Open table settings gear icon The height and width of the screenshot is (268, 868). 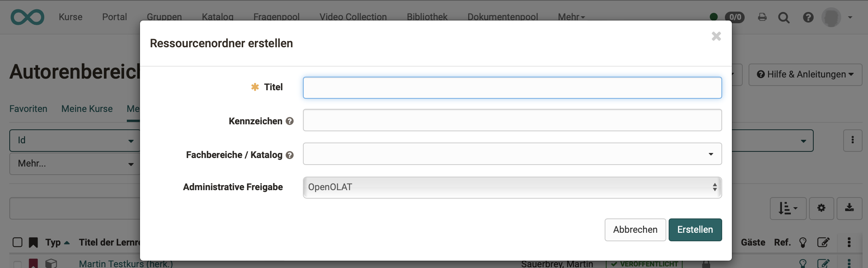tap(821, 208)
